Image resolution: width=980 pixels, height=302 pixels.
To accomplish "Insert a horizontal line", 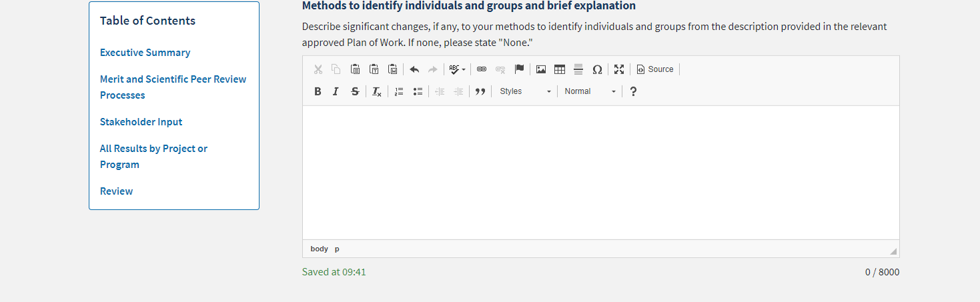I will (x=578, y=69).
